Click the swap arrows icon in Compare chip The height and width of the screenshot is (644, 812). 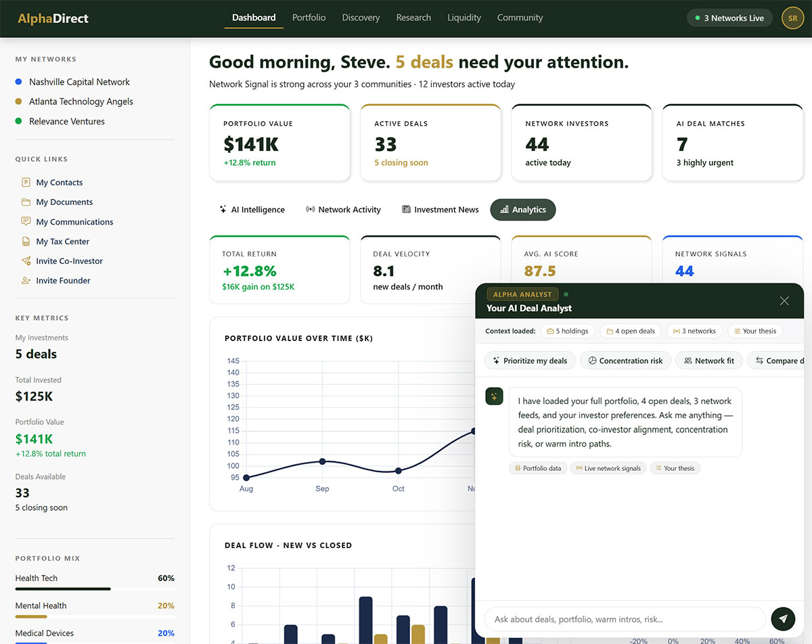(760, 361)
